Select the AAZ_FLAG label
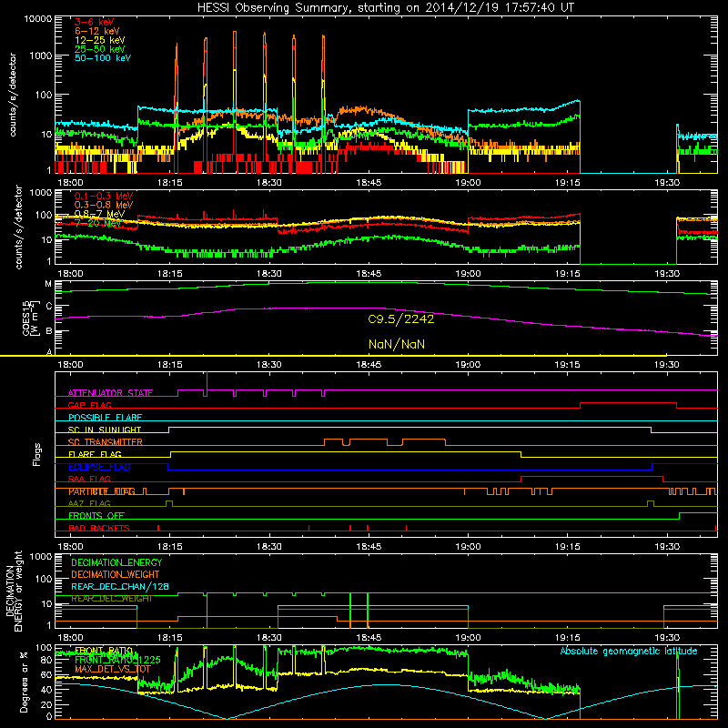Viewport: 728px width, 728px height. (x=89, y=503)
